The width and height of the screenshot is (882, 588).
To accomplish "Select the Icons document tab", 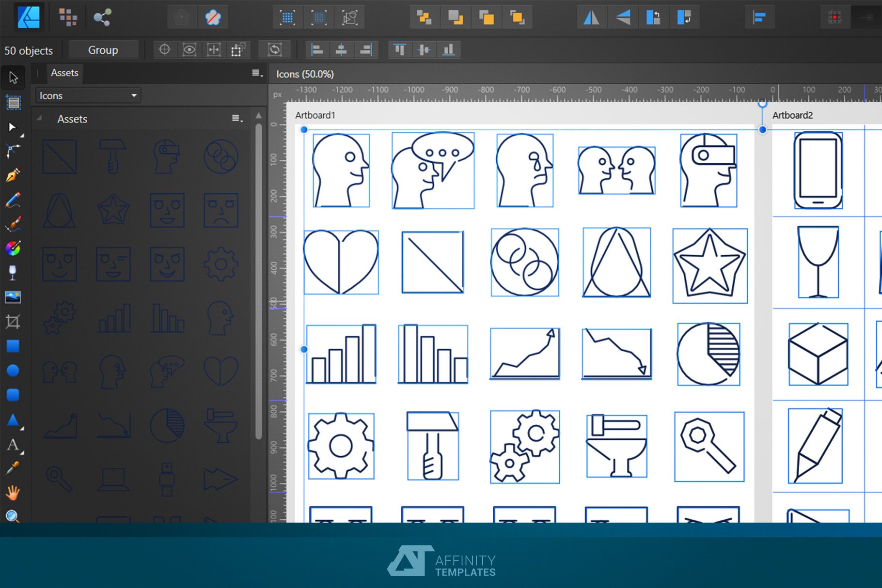I will point(304,74).
